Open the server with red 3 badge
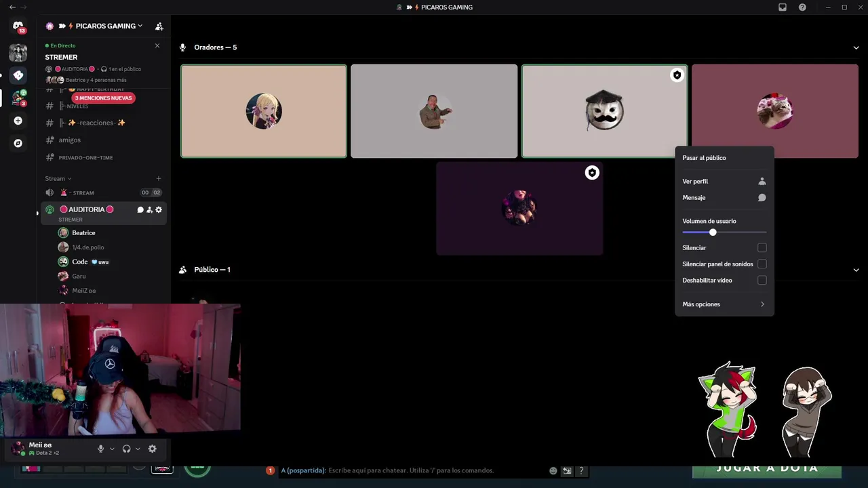This screenshot has width=868, height=488. tap(18, 98)
